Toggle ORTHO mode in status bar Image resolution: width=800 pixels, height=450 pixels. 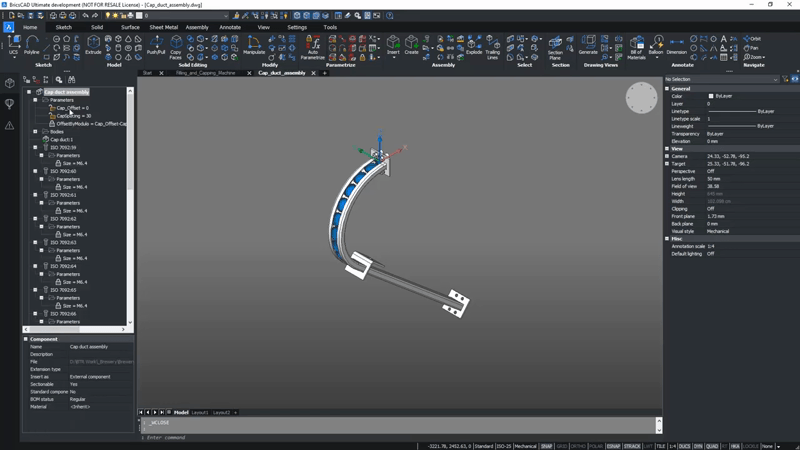click(x=578, y=446)
